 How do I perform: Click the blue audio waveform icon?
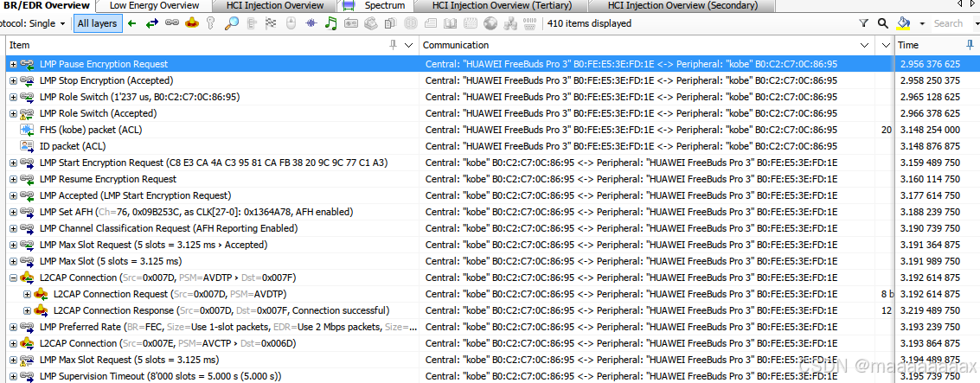[311, 23]
